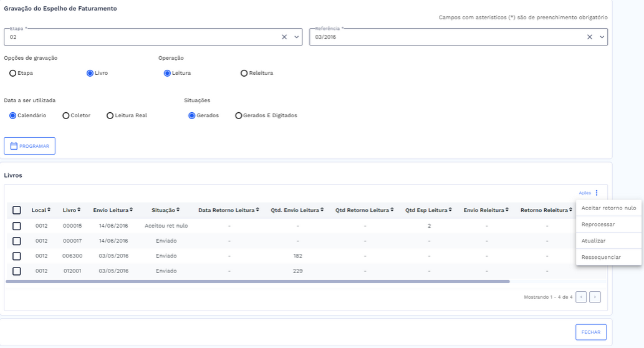Select Reprocessar in the actions menu
This screenshot has height=348, width=644.
tap(598, 224)
